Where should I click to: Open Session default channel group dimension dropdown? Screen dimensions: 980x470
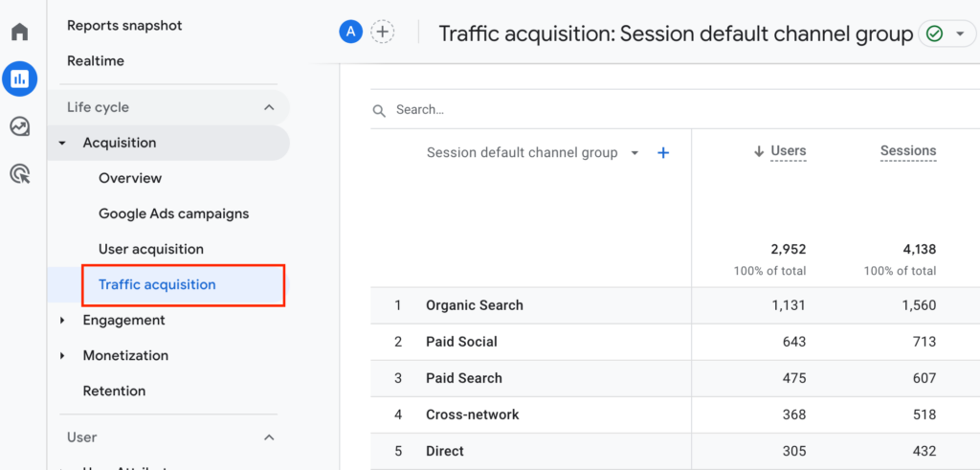(635, 153)
